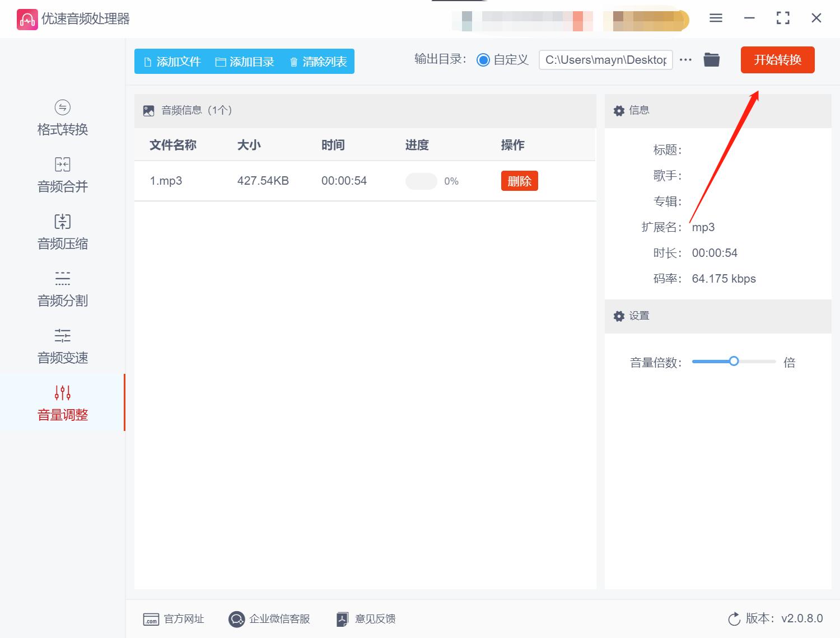Click the 官方网址 website icon
The image size is (840, 638).
150,619
